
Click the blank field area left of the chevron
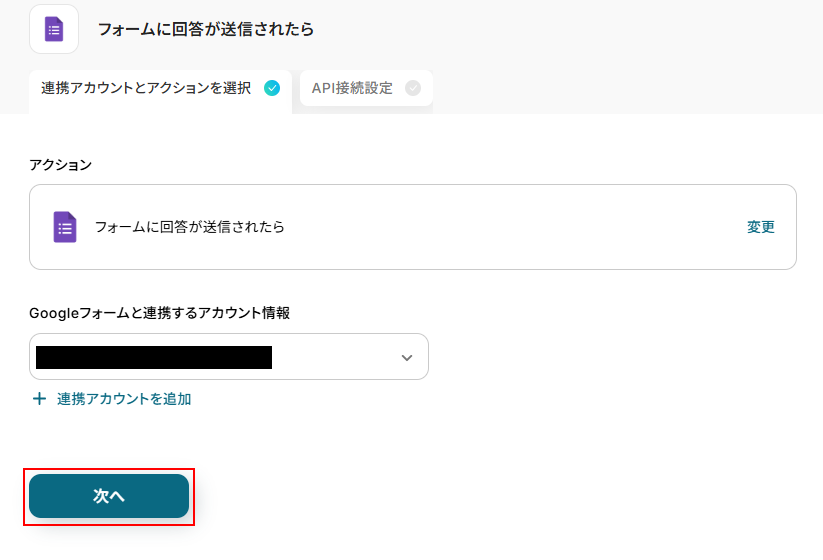336,357
